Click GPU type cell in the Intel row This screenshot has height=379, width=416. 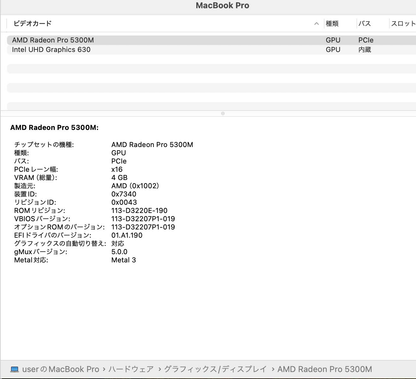pyautogui.click(x=333, y=50)
